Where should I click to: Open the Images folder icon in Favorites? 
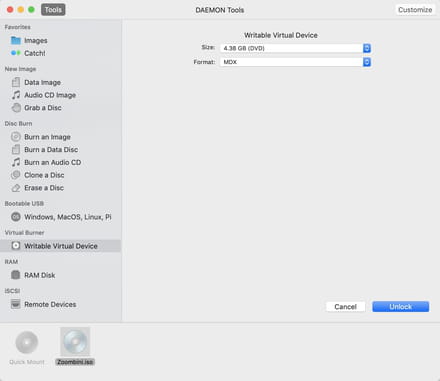pos(16,41)
